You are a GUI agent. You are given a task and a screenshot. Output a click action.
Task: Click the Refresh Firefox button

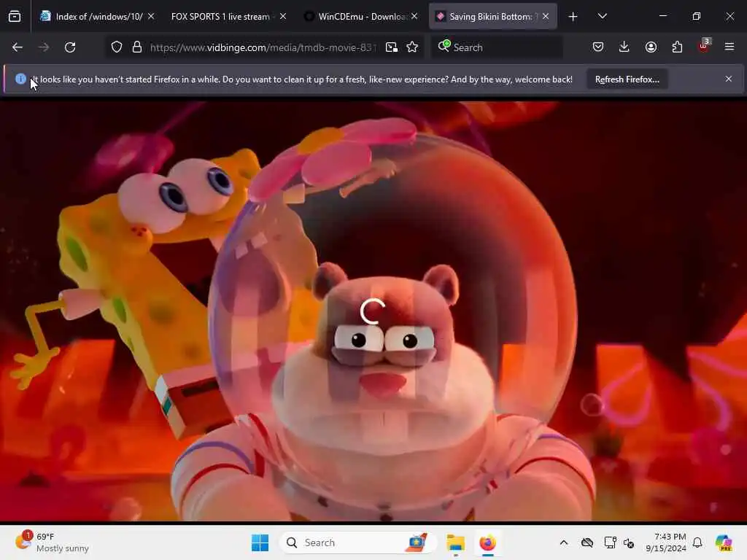click(627, 79)
